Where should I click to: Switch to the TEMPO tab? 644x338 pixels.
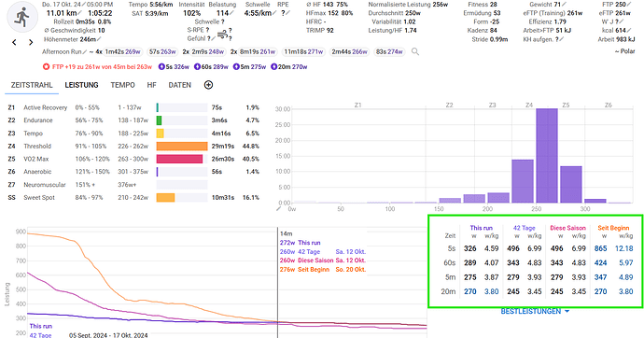coord(122,85)
